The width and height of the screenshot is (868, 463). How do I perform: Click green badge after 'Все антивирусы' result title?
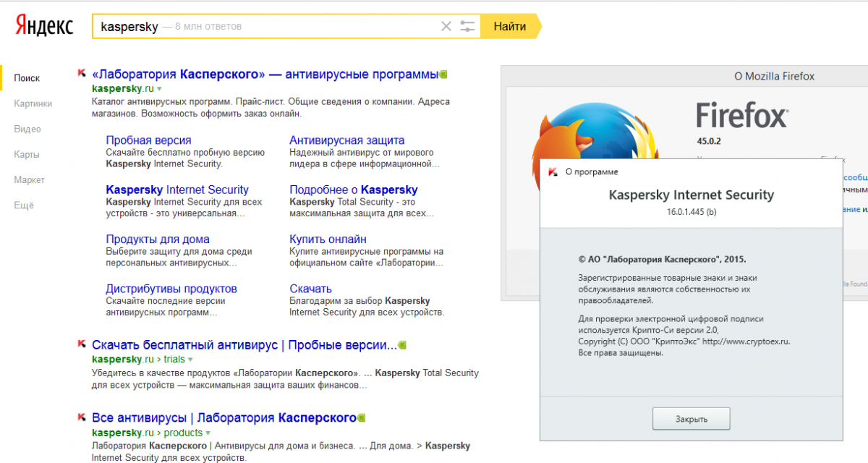pos(361,417)
